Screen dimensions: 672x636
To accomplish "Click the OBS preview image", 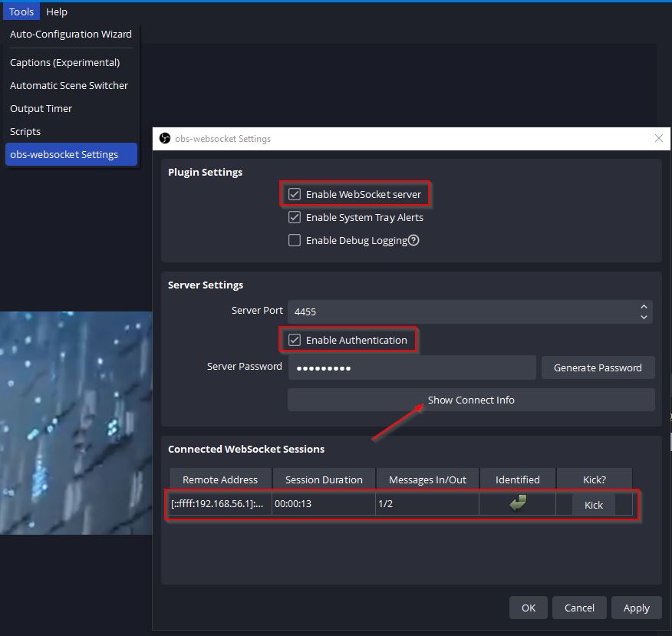I will click(76, 423).
